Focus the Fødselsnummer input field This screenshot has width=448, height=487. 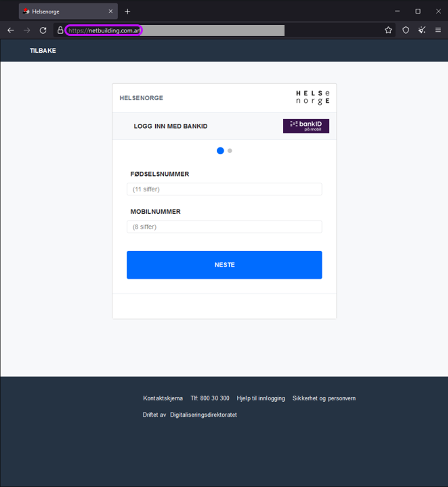[x=224, y=189]
